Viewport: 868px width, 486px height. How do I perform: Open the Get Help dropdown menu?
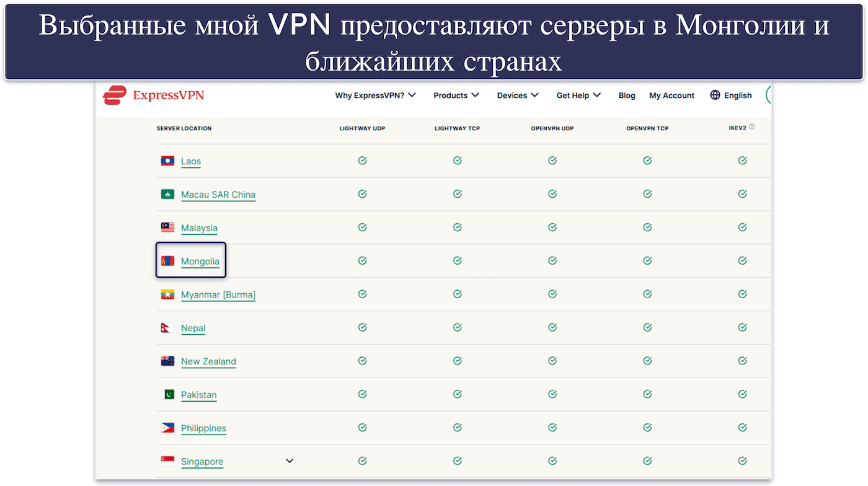point(578,95)
